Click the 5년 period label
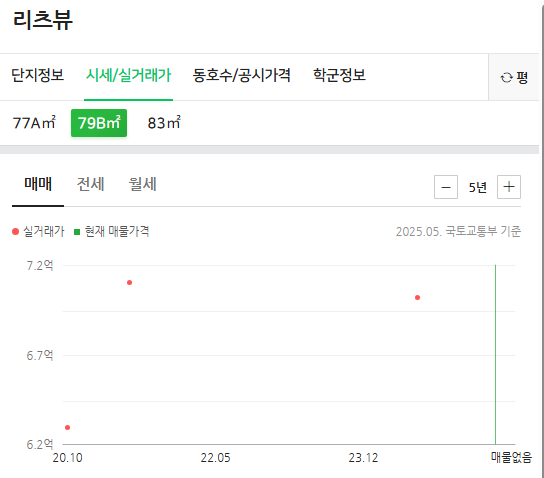 click(477, 187)
